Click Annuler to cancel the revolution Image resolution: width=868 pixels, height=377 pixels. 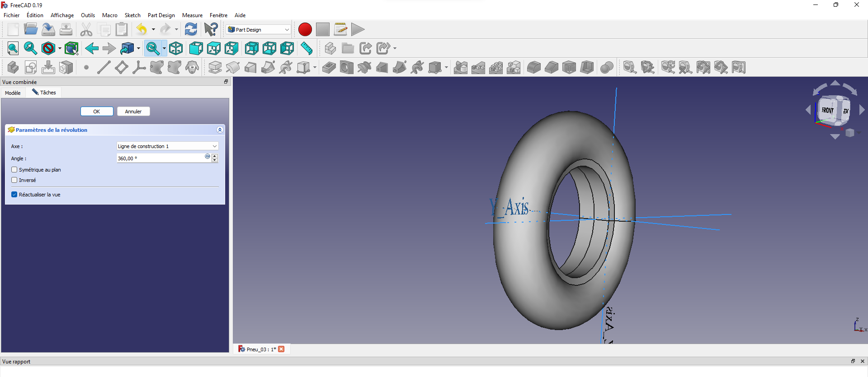click(x=133, y=112)
